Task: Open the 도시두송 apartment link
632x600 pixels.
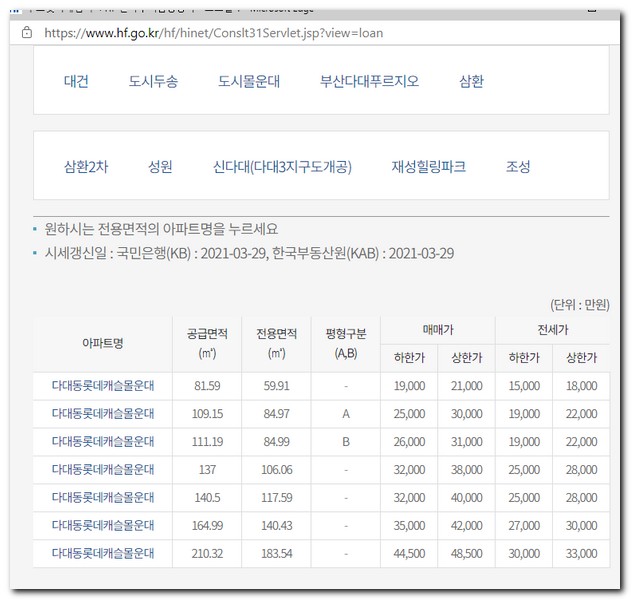Action: point(153,81)
